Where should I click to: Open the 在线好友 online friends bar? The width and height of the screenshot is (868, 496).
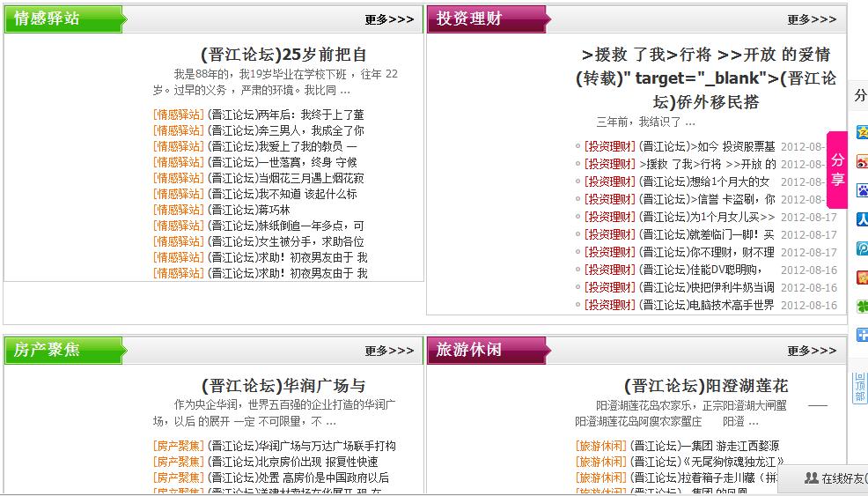tap(824, 477)
